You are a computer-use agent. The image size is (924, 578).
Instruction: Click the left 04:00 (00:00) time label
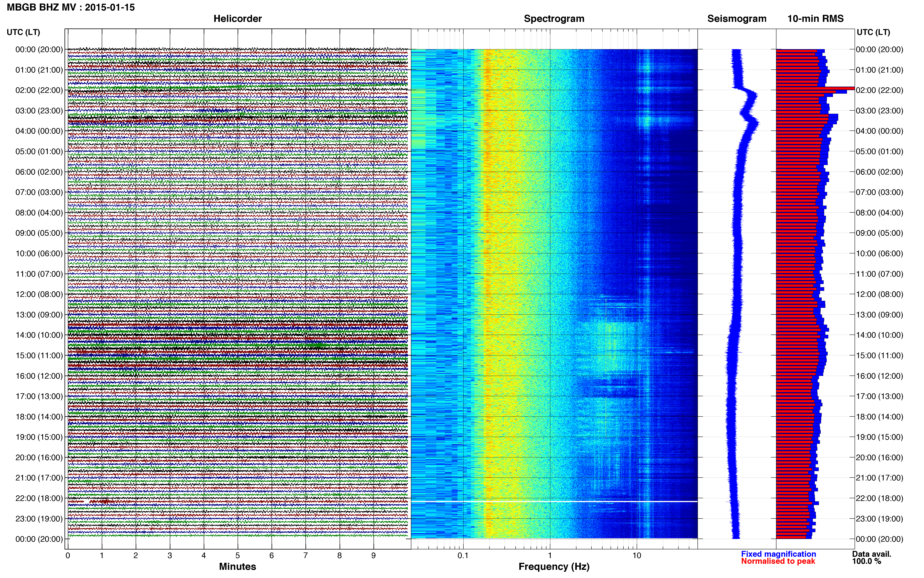[x=39, y=131]
